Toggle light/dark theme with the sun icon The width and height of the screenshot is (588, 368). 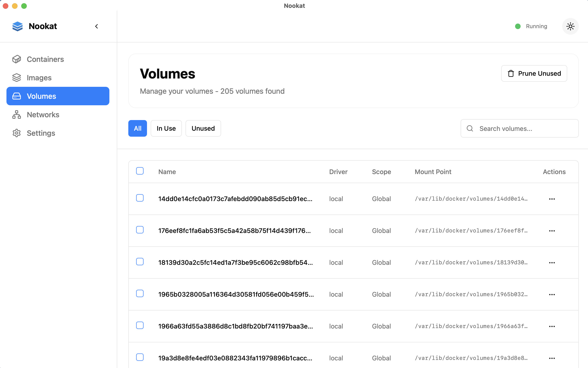(x=570, y=26)
